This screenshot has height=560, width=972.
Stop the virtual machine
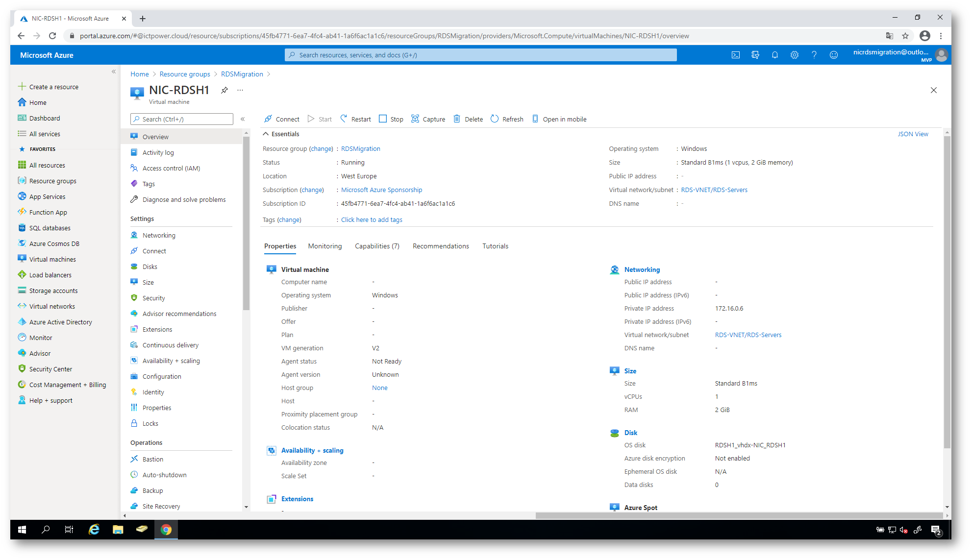[391, 119]
